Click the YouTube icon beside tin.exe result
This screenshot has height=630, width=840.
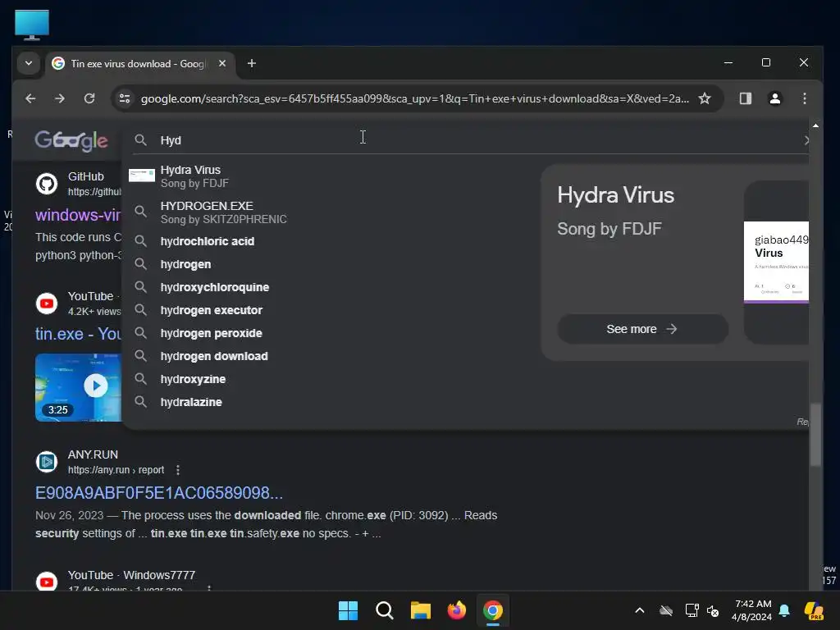click(x=47, y=304)
